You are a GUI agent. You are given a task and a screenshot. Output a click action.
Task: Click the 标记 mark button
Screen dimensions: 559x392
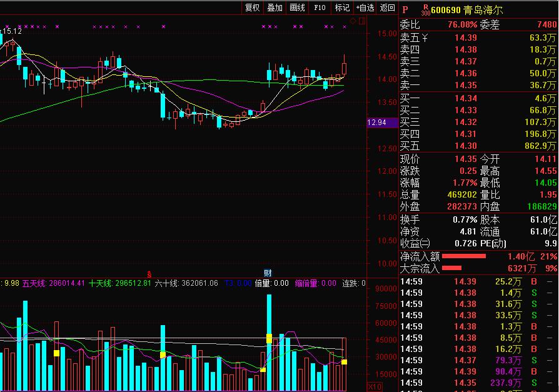[x=342, y=8]
